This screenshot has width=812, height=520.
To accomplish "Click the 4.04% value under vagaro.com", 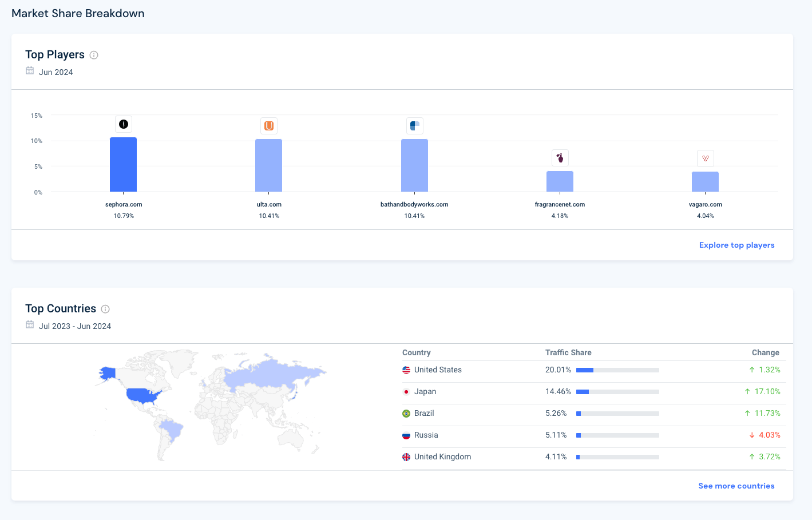I will pos(706,216).
